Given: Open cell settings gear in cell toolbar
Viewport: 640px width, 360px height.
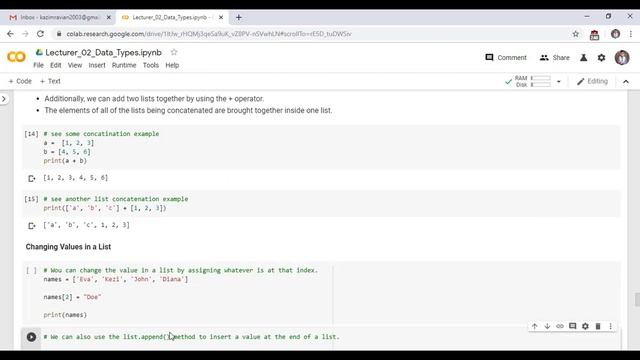Looking at the screenshot, I should point(585,326).
